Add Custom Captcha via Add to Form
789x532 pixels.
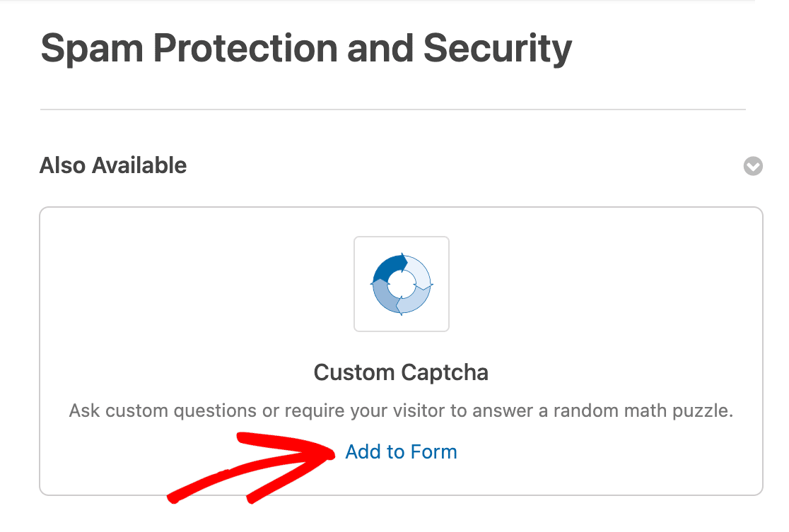click(401, 452)
